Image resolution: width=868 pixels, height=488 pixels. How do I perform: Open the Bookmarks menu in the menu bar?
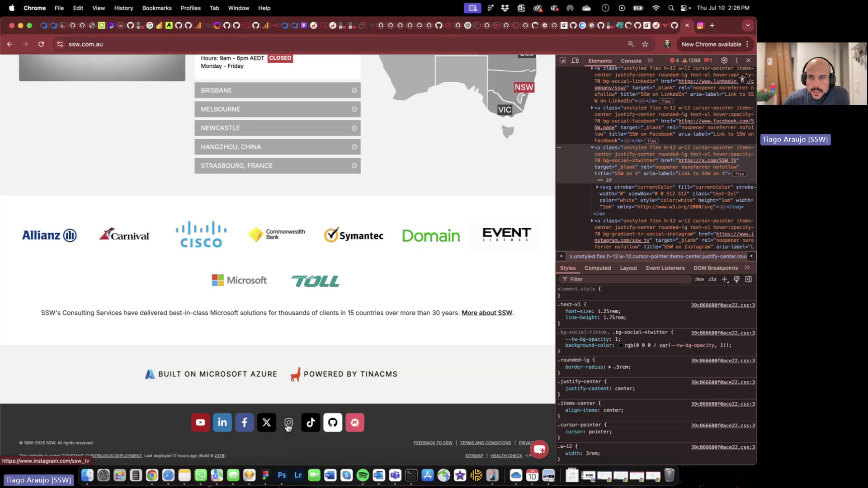click(157, 8)
